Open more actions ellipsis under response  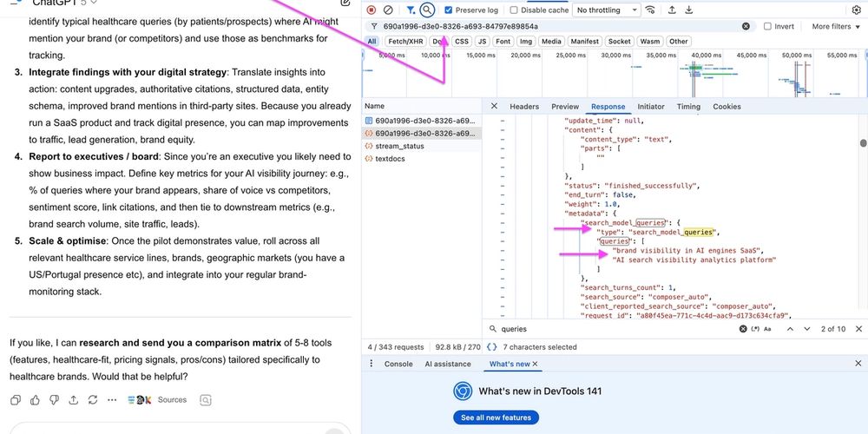click(x=112, y=399)
